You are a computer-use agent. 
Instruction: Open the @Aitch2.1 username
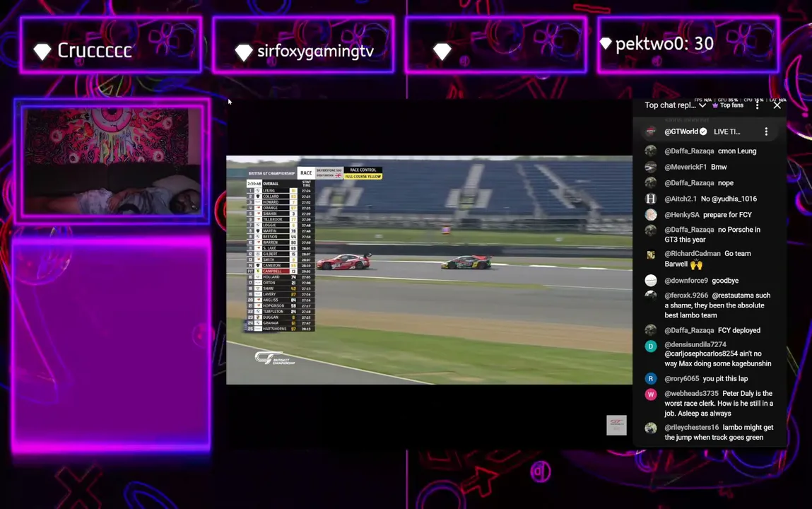[x=681, y=199]
